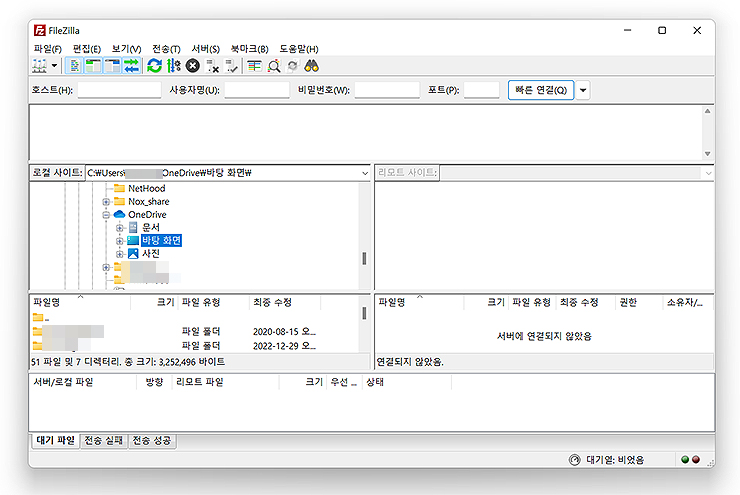Image resolution: width=740 pixels, height=495 pixels.
Task: Select OneDrive in local tree
Action: tap(147, 215)
